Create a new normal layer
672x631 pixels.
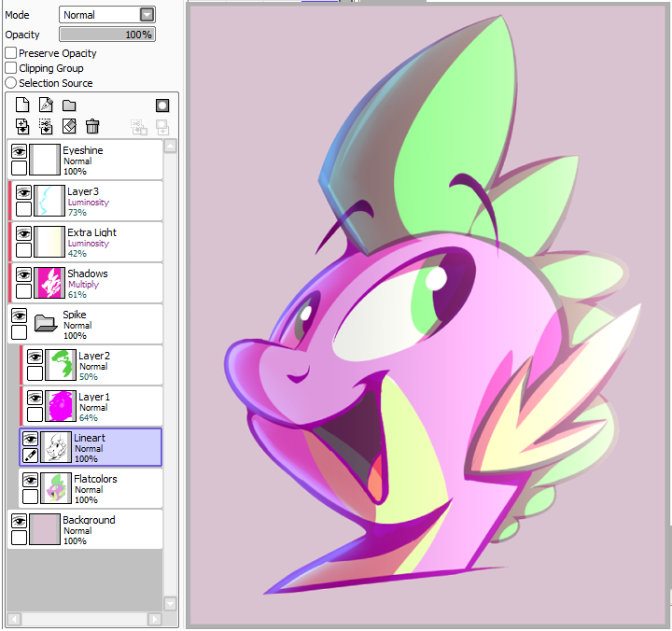[22, 105]
